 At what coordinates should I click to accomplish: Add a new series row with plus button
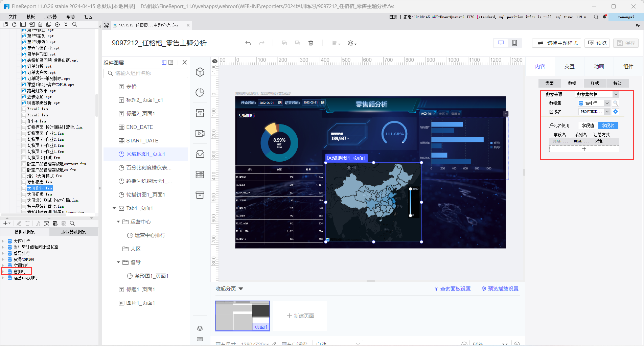pyautogui.click(x=584, y=149)
